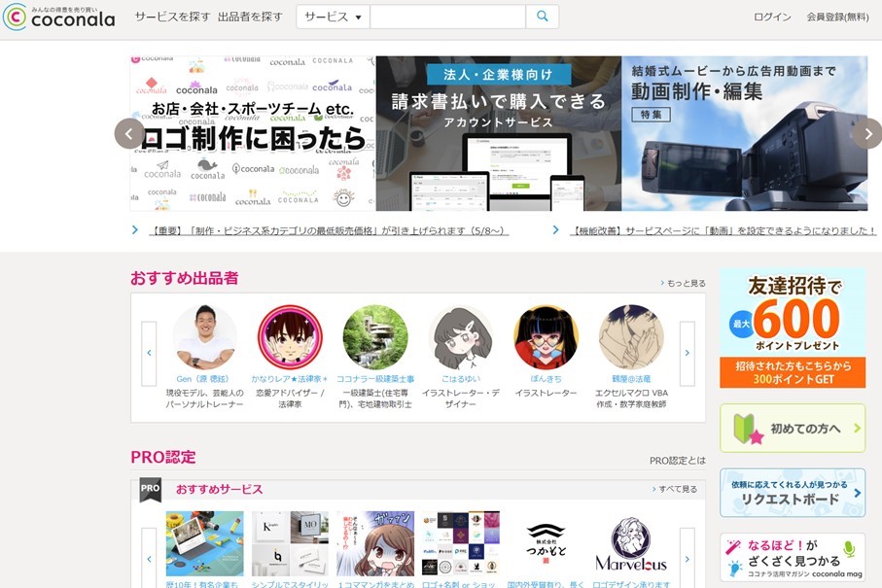Open the 【重要】 minimum price notice link
Image resolution: width=882 pixels, height=588 pixels.
(x=329, y=230)
